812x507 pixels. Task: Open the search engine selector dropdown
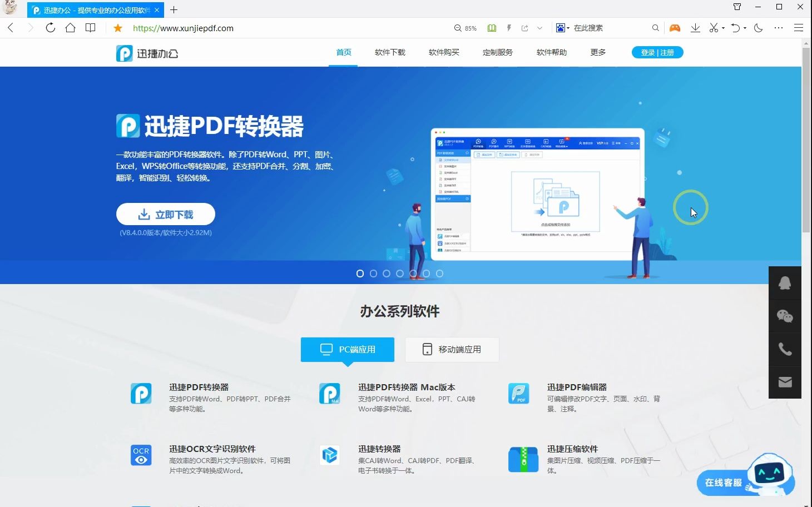pos(563,28)
